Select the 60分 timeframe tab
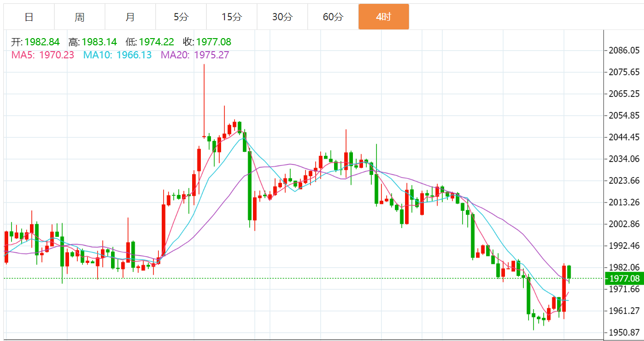This screenshot has width=644, height=341. pyautogui.click(x=333, y=17)
